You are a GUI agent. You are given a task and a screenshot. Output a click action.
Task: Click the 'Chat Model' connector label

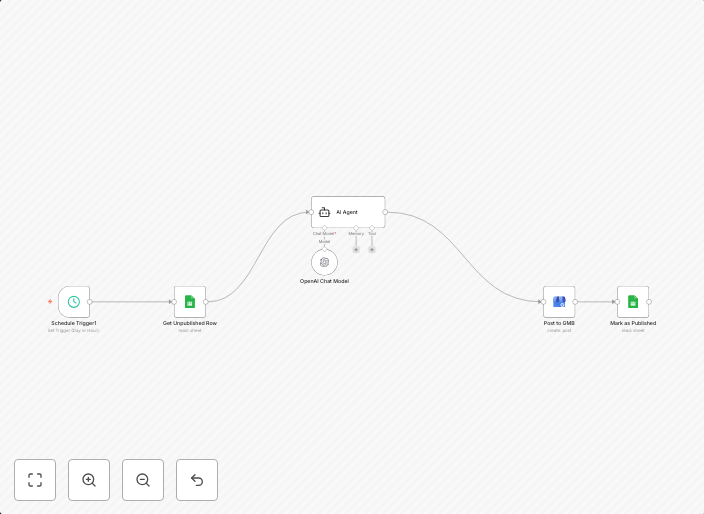point(324,234)
